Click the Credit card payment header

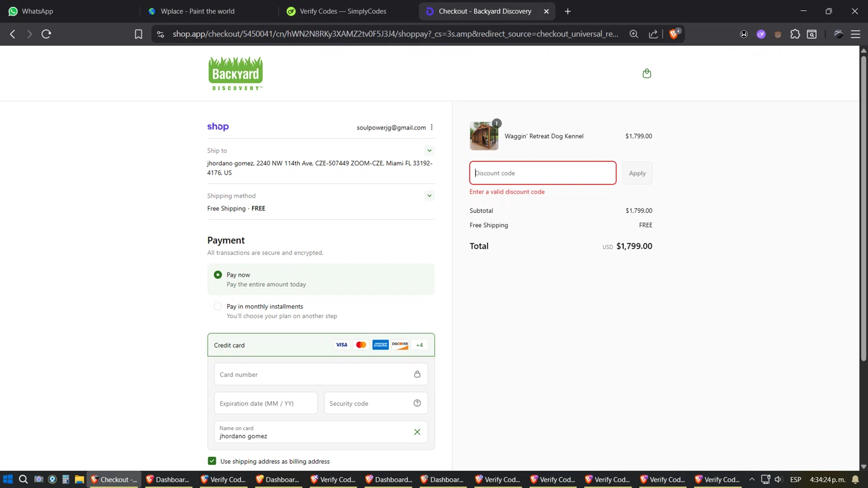coord(321,345)
